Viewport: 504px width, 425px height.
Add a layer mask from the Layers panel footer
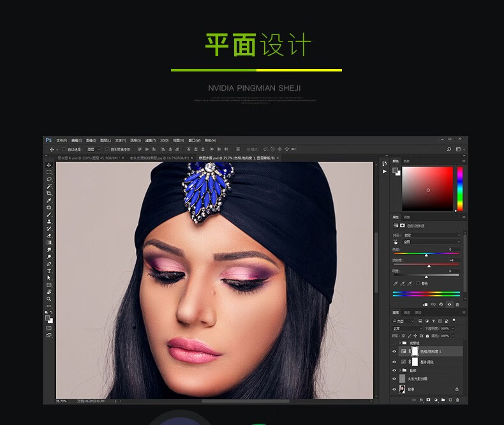pos(428,400)
